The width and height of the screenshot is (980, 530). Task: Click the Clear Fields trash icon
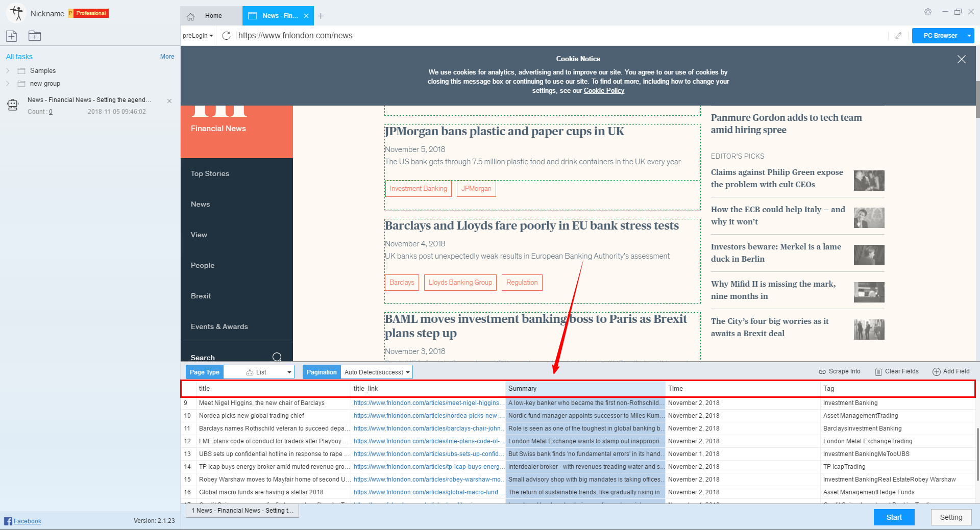(x=878, y=372)
